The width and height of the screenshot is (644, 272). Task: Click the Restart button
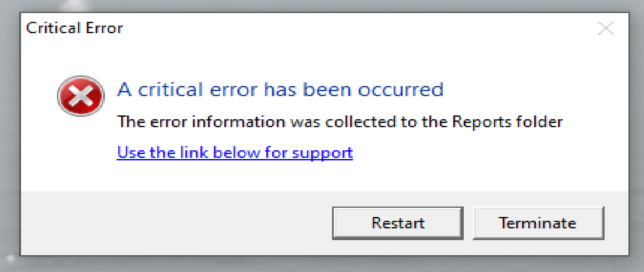[398, 223]
